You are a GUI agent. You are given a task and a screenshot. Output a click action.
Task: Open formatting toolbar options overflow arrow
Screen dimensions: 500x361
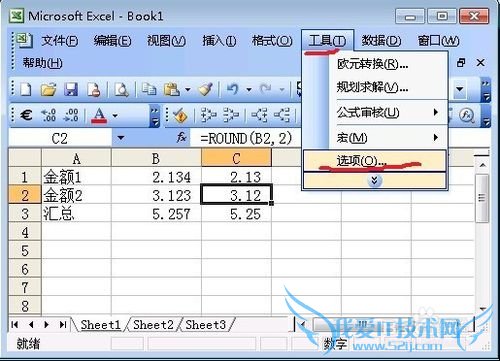[155, 116]
